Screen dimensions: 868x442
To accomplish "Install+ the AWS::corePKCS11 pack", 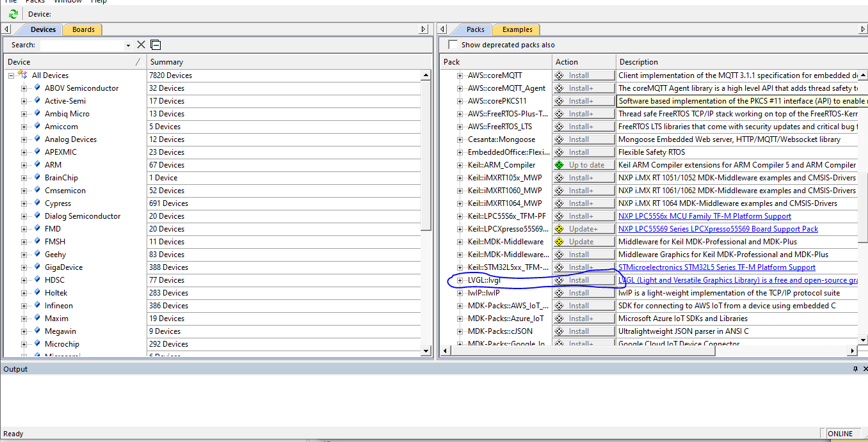I will pyautogui.click(x=584, y=101).
